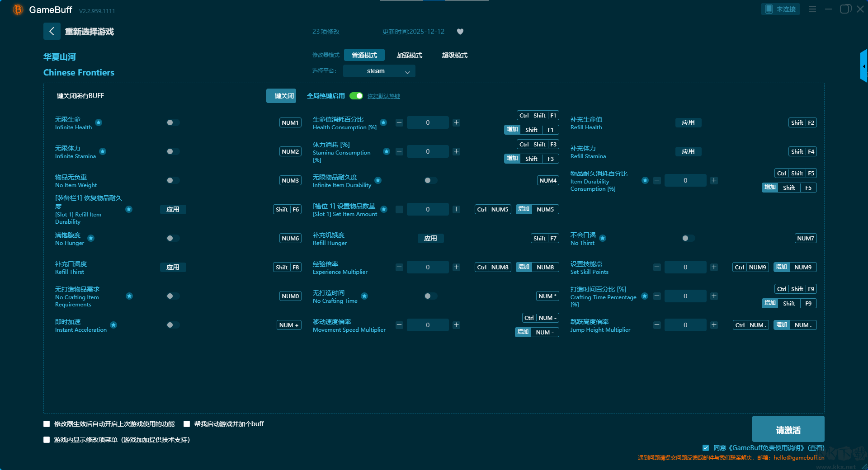This screenshot has height=470, width=868.
Task: Increase the Experience Multiplier value
Action: click(x=456, y=267)
